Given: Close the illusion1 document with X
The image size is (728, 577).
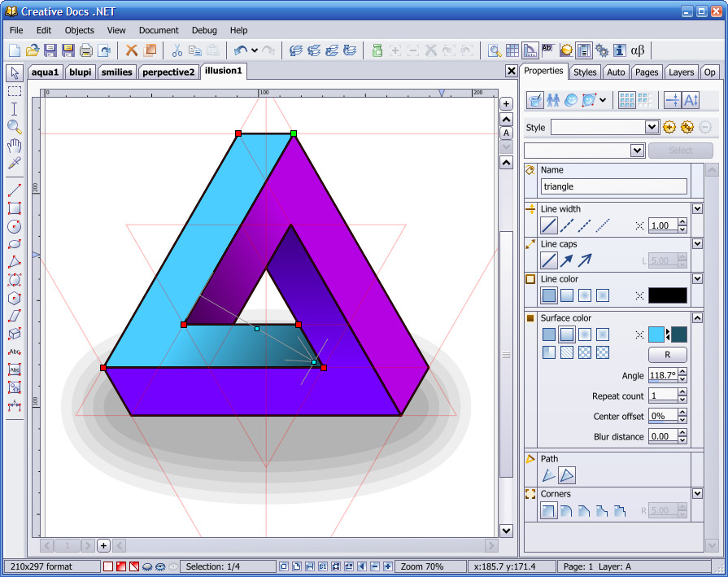Looking at the screenshot, I should pyautogui.click(x=511, y=71).
